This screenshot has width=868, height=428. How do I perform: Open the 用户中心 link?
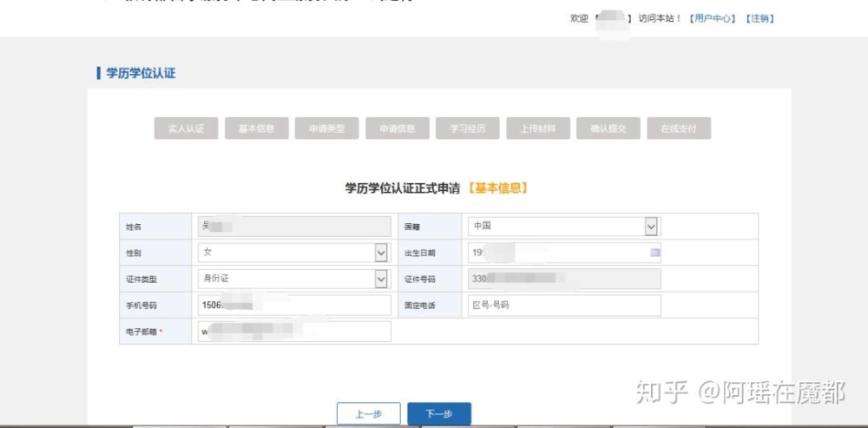(x=712, y=19)
